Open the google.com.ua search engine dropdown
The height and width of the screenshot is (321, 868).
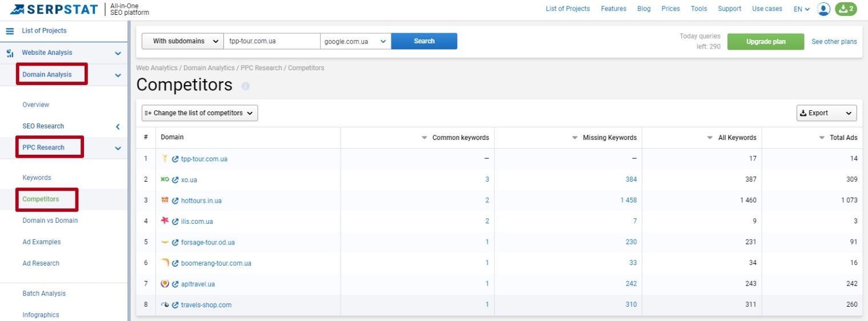click(x=355, y=41)
